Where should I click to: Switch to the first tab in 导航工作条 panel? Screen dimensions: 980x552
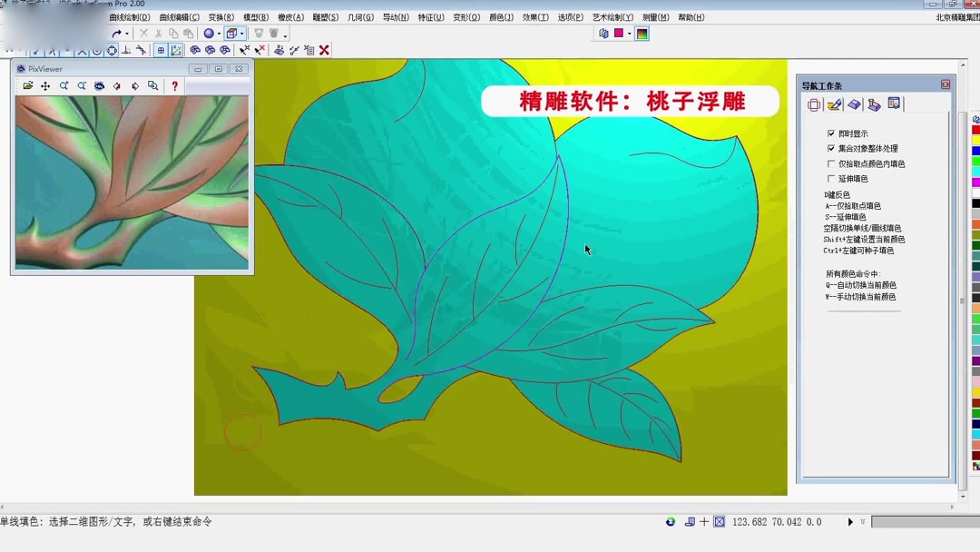pyautogui.click(x=814, y=103)
